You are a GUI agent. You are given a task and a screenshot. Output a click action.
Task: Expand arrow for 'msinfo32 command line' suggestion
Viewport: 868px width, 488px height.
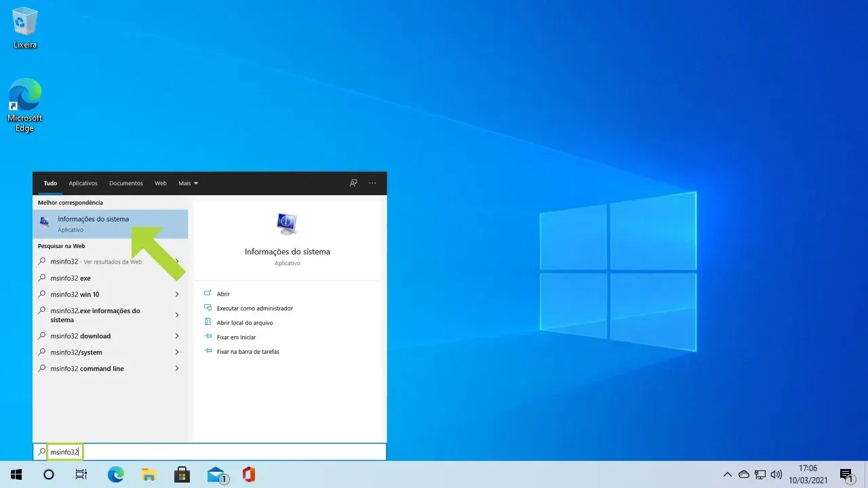(x=177, y=369)
